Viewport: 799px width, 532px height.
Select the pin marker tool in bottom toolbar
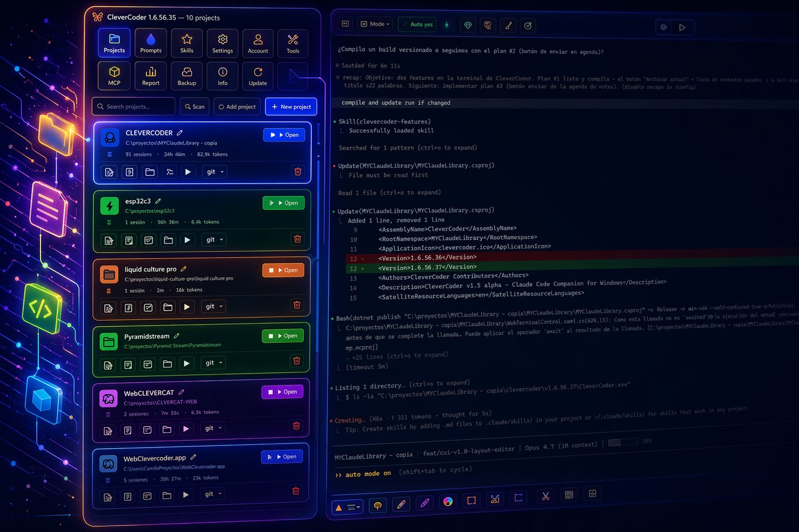tap(377, 506)
